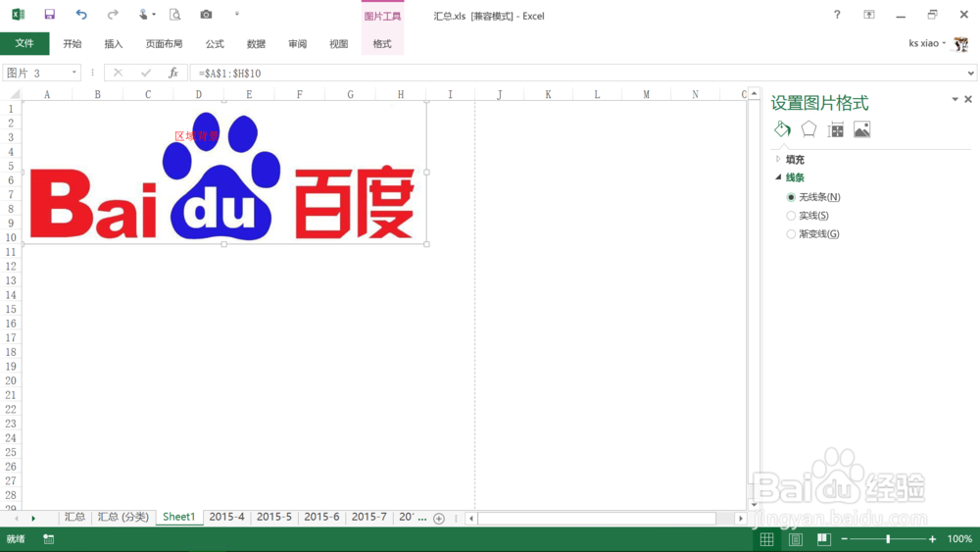Viewport: 980px width, 552px height.
Task: Click the Save icon in quick access toolbar
Action: (x=49, y=15)
